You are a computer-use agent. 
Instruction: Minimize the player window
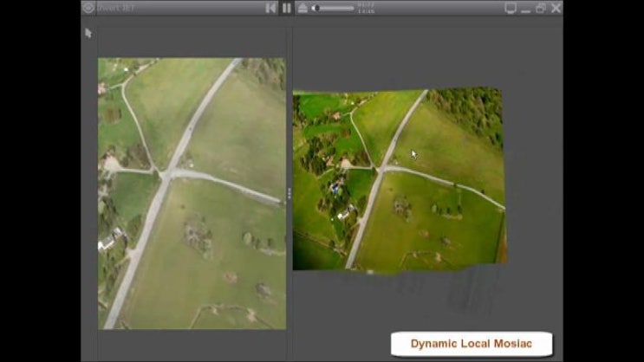[x=526, y=8]
